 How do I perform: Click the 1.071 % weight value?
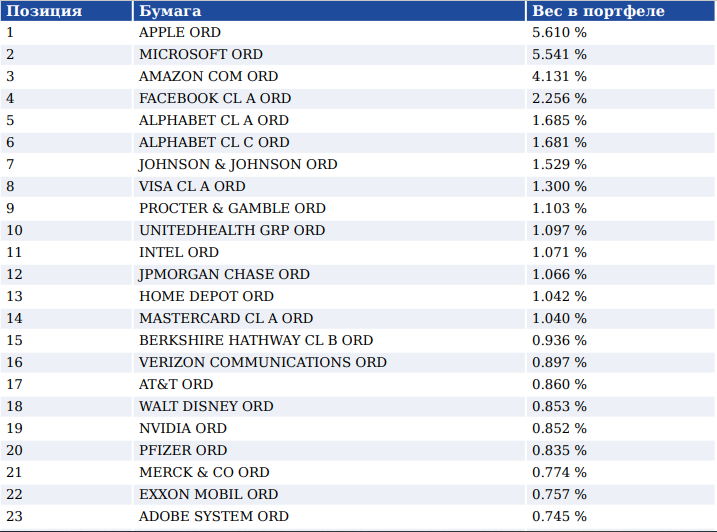559,252
